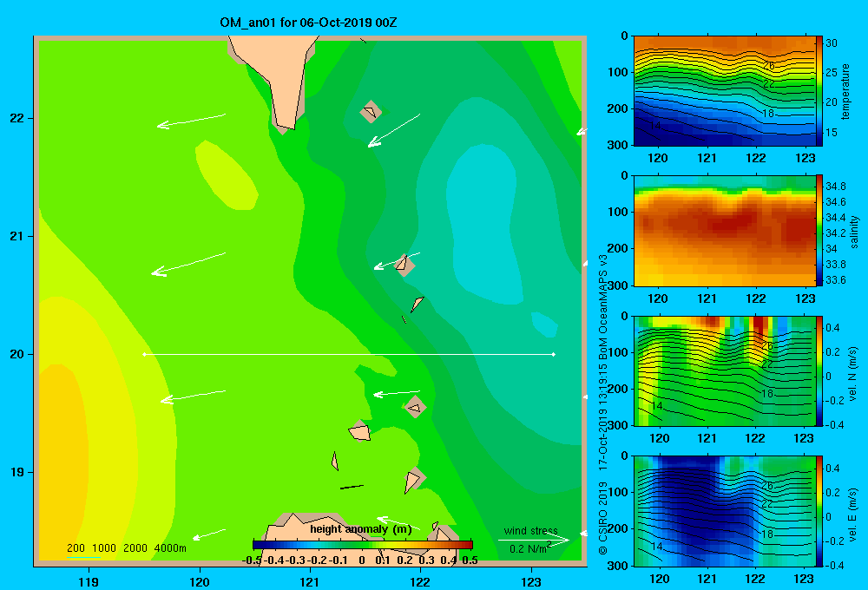Click the 14 isotherm label in temperature panel
Image resolution: width=868 pixels, height=590 pixels.
[654, 126]
